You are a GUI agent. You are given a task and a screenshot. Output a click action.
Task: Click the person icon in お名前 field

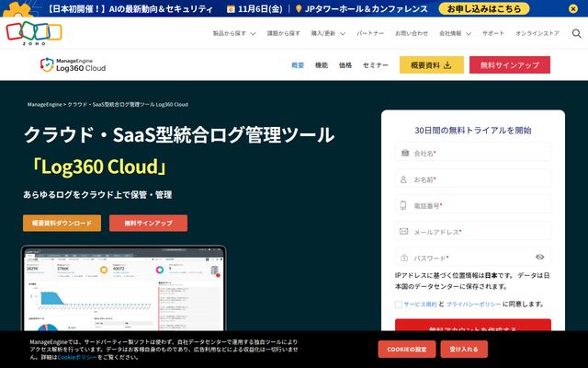[403, 179]
